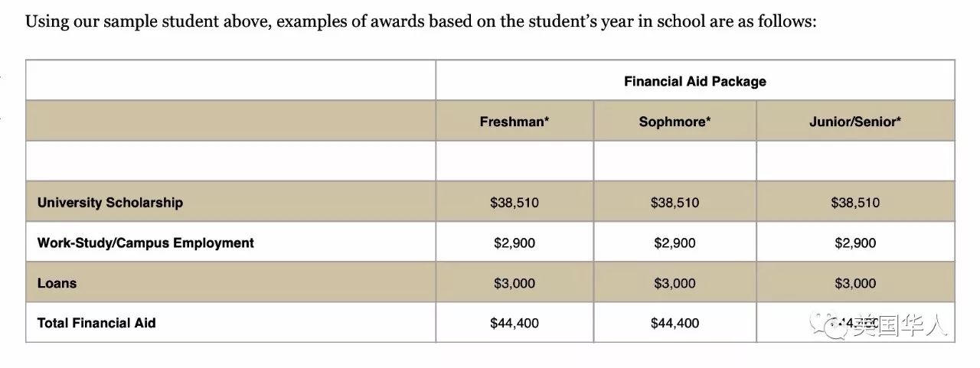
Task: Click the Work-Study/Campus Employment row label
Action: (x=145, y=243)
